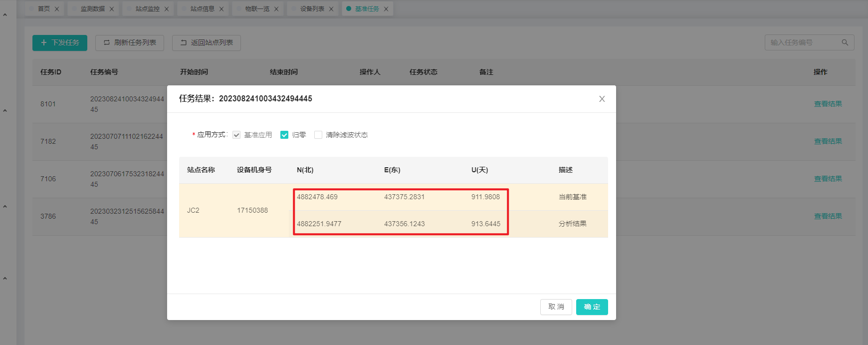
Task: Close the 任务结果 dialog with X
Action: pos(602,99)
